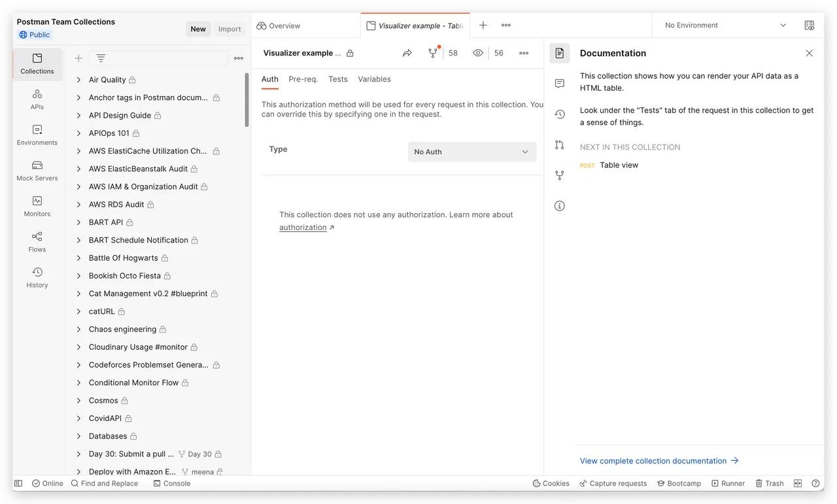
Task: Open the Changelog history icon in the right rail
Action: 560,114
